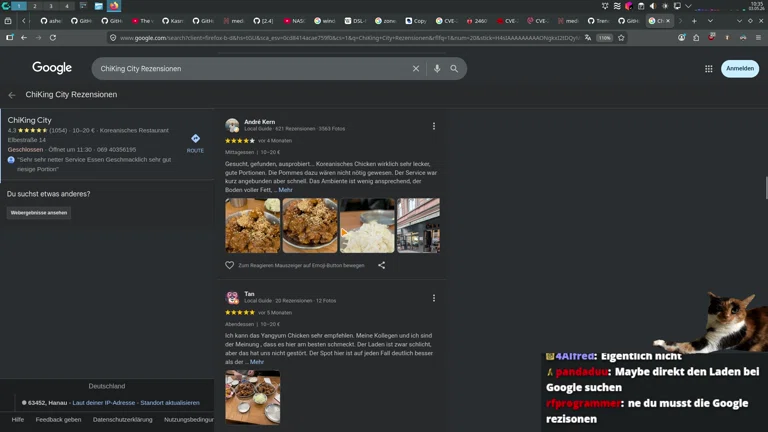Screen dimensions: 768x432
Task: Expand Tan's review with Mehr
Action: click(x=257, y=362)
